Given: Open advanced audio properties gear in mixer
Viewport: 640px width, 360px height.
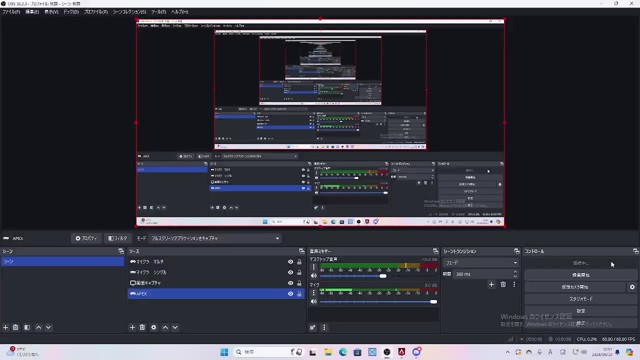Looking at the screenshot, I should pyautogui.click(x=313, y=327).
